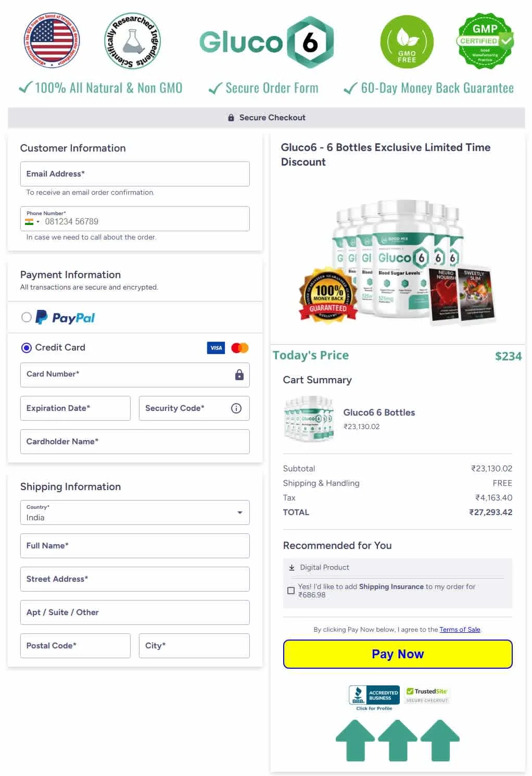Click the Gluco6 6 Bottles cart thumbnail
Image resolution: width=532 pixels, height=776 pixels.
309,419
